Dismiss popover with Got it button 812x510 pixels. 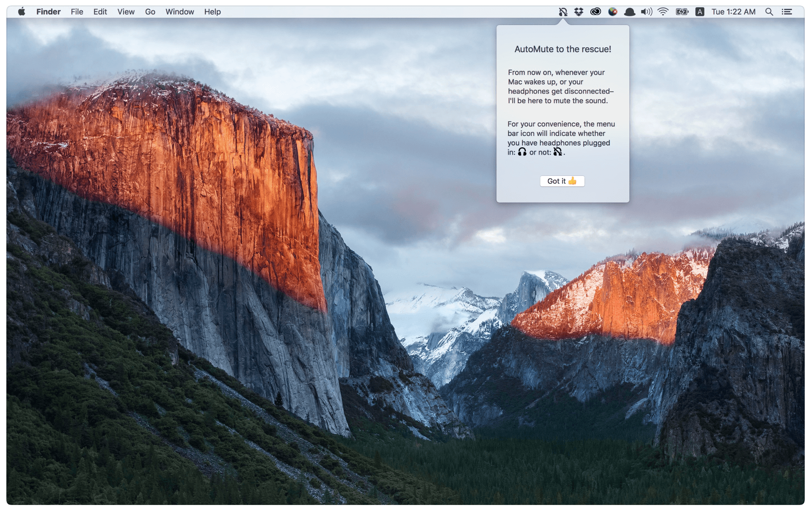[562, 181]
